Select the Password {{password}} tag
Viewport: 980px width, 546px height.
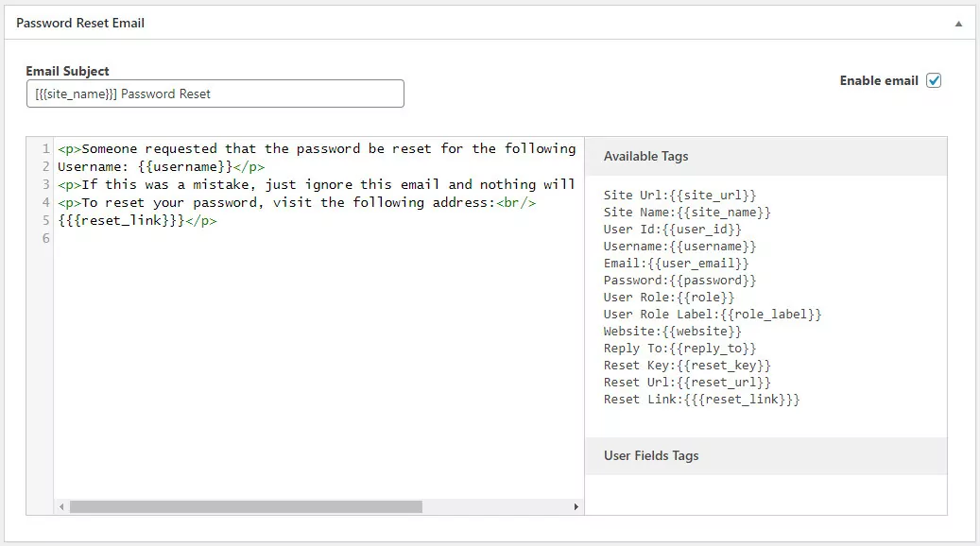click(679, 280)
